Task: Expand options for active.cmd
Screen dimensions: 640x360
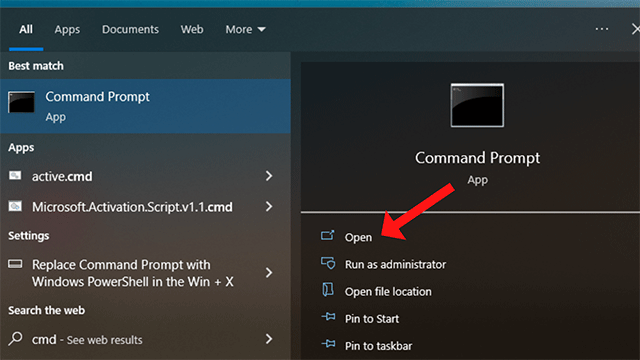Action: tap(269, 176)
